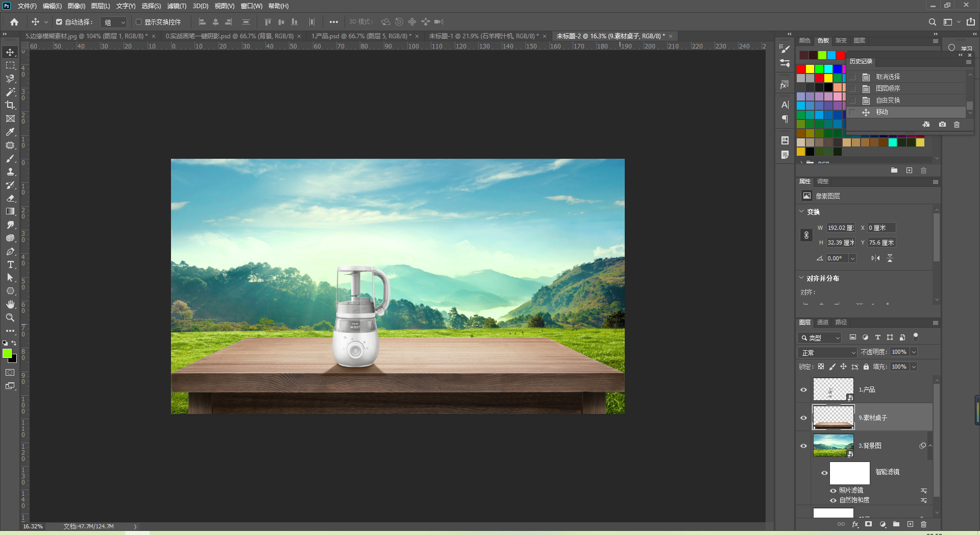The width and height of the screenshot is (980, 535).
Task: Switch to the 通道 tab
Action: point(823,323)
